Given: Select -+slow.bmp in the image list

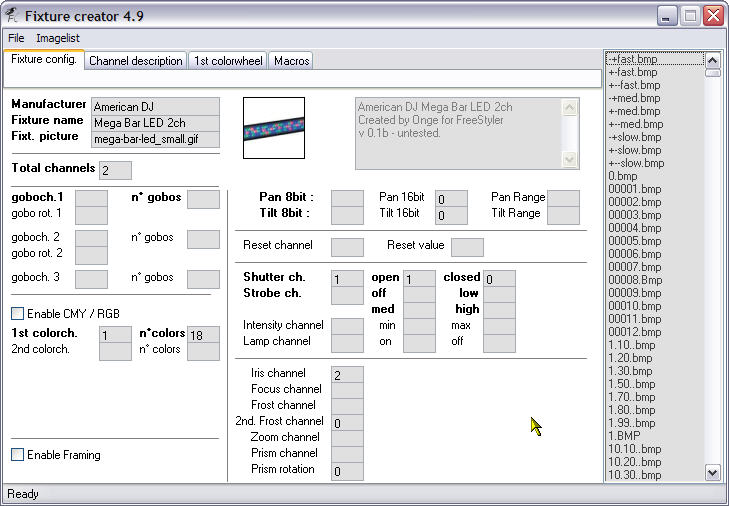Looking at the screenshot, I should pyautogui.click(x=655, y=137).
